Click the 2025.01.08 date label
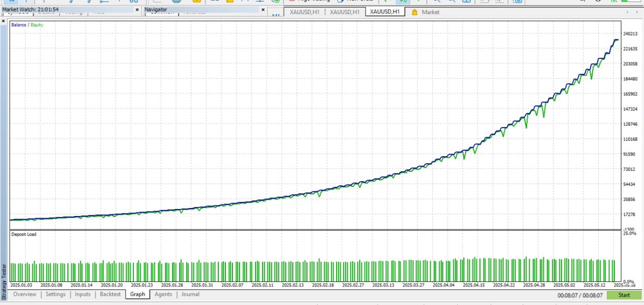Screen dimensions: 644x305 pyautogui.click(x=51, y=285)
